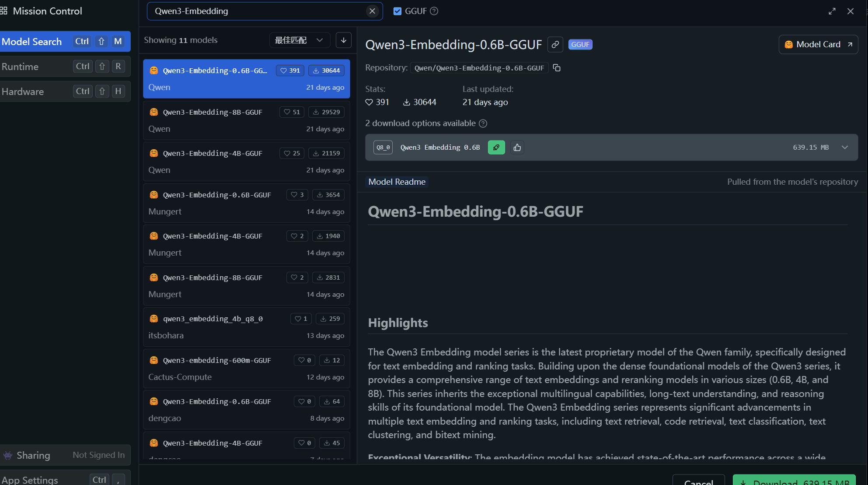Copy model link icon next to title

coord(555,45)
